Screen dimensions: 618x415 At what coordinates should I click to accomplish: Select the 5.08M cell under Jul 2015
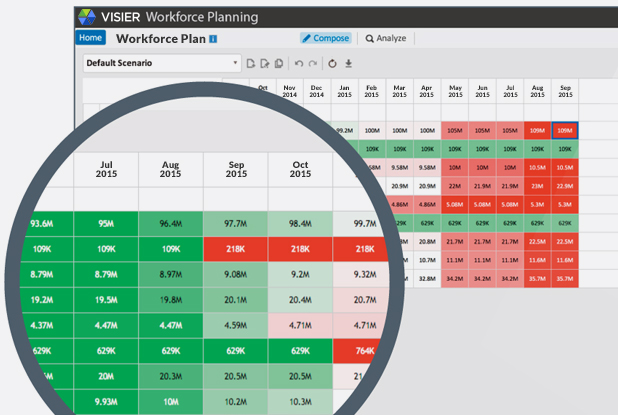510,205
